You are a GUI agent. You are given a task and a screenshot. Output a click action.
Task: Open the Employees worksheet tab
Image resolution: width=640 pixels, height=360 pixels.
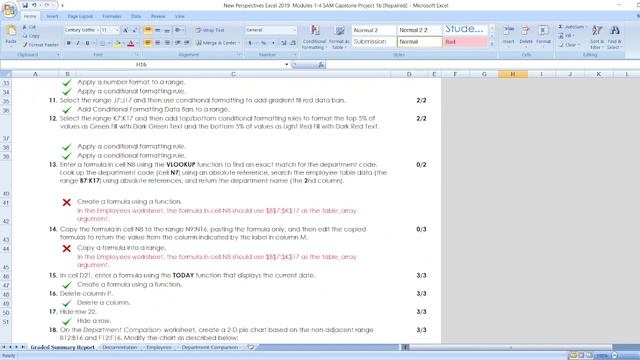pyautogui.click(x=159, y=347)
